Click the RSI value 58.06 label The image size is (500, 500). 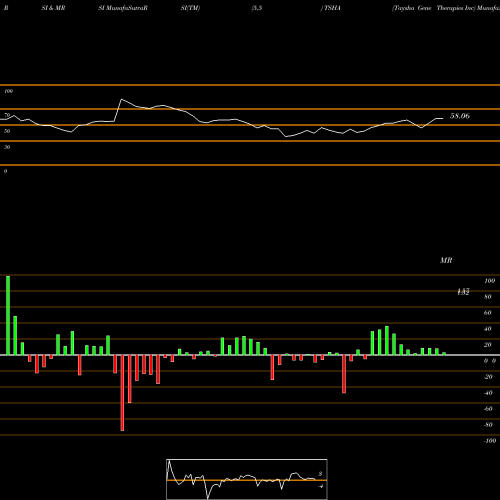[460, 116]
